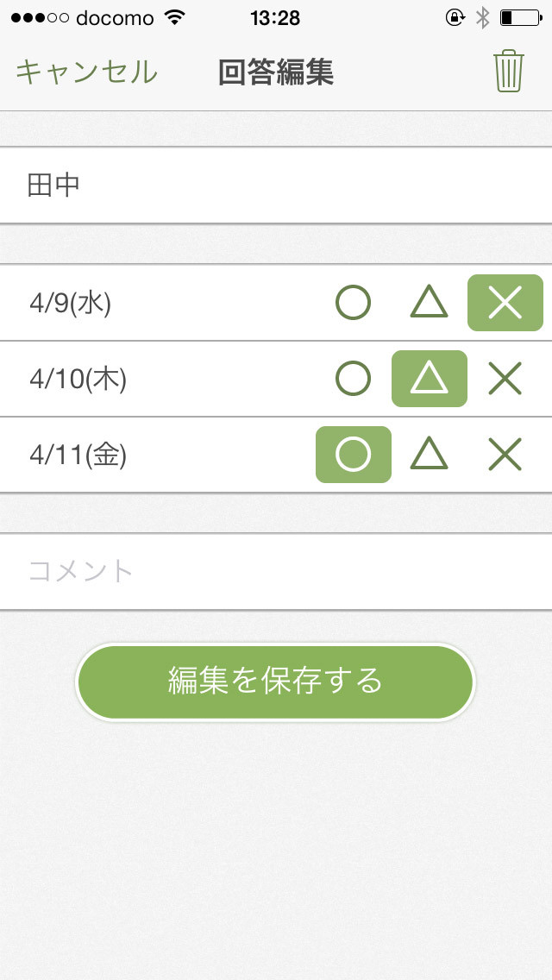The height and width of the screenshot is (980, 552).
Task: Pick triangle for 4/11(金)
Action: coord(429,455)
